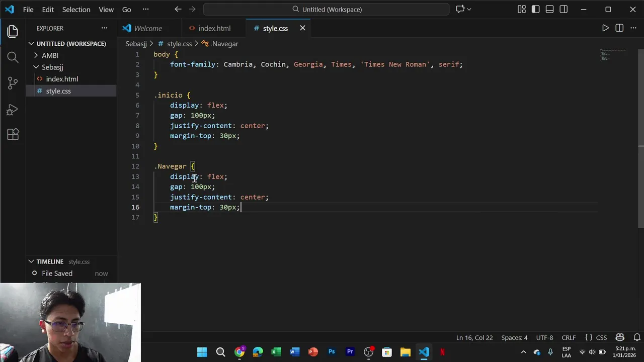Open the Selection menu

pyautogui.click(x=76, y=9)
